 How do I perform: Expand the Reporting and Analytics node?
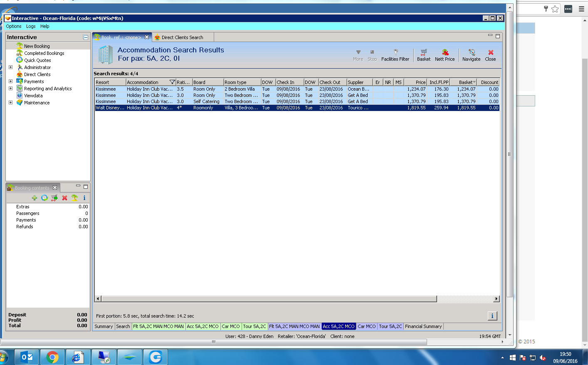[11, 88]
